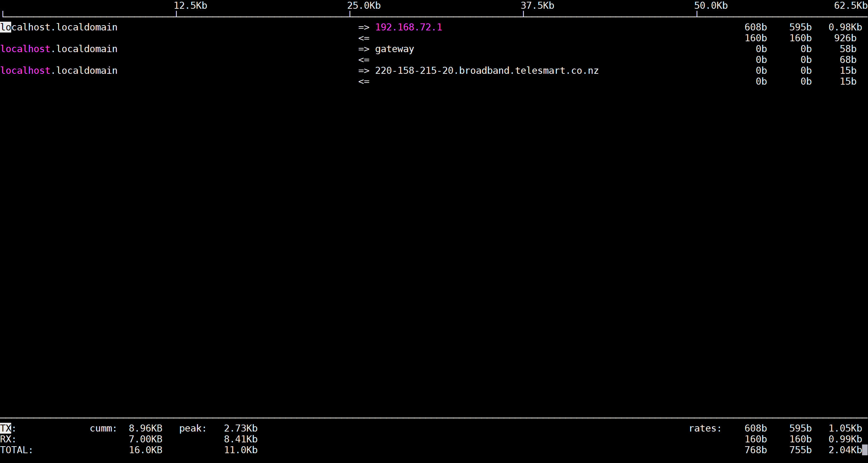The height and width of the screenshot is (463, 868).
Task: Click the 62.5Kb scale label
Action: [851, 6]
